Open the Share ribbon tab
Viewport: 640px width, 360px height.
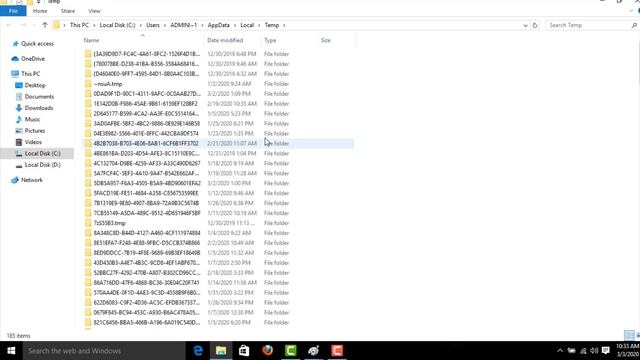pos(68,11)
